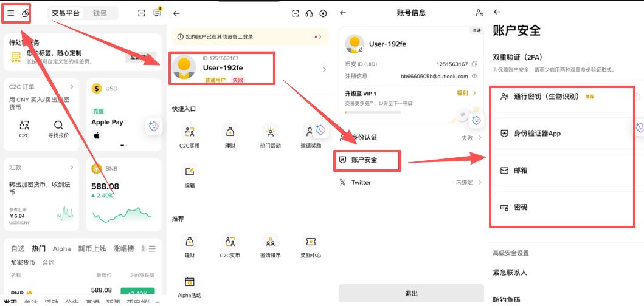The height and width of the screenshot is (306, 644).
Task: Select the 新币上线 tab
Action: click(x=92, y=248)
